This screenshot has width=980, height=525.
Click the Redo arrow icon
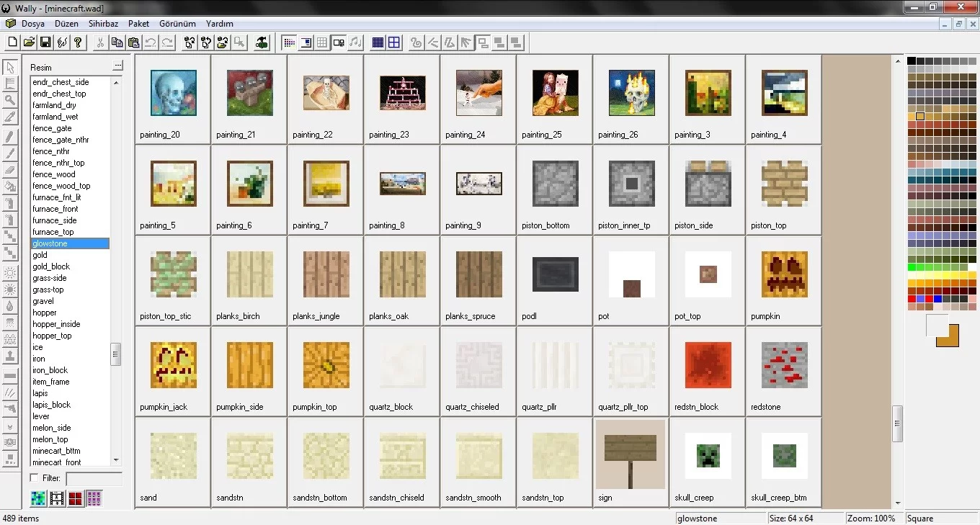point(167,42)
